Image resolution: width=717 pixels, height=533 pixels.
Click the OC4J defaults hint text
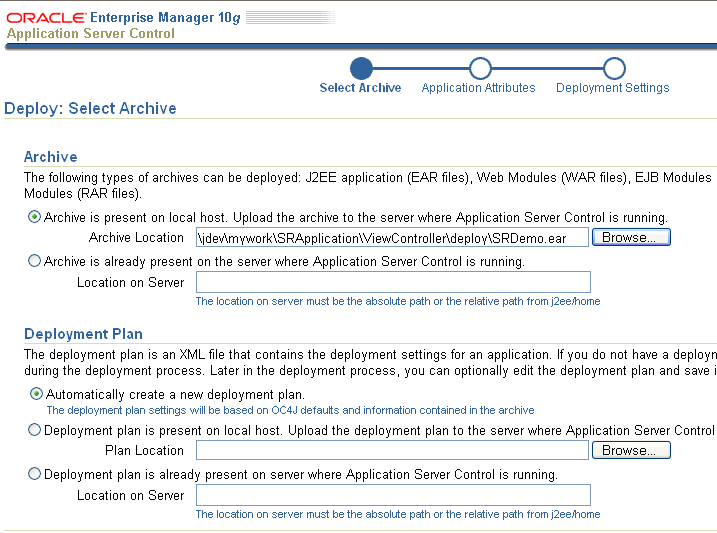(x=290, y=410)
